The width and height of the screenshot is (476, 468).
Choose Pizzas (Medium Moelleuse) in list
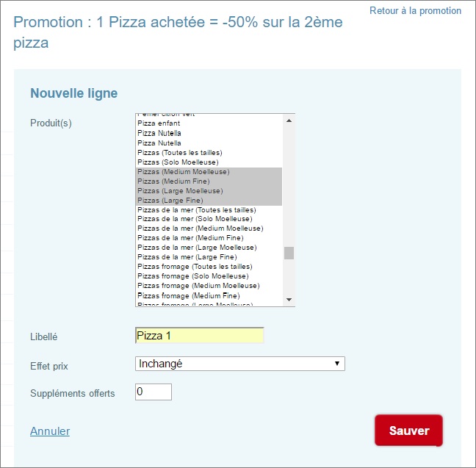[183, 171]
